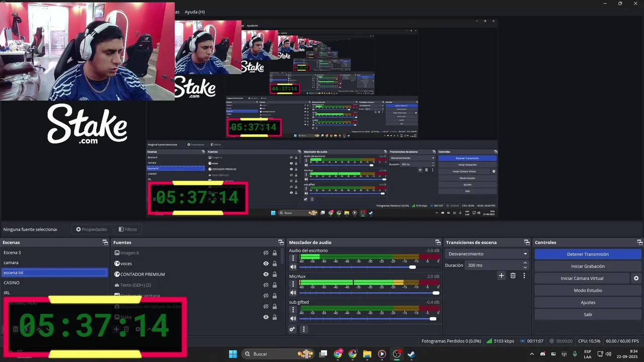Mute the Mic/Aux speaker icon
Image resolution: width=644 pixels, height=362 pixels.
293,293
